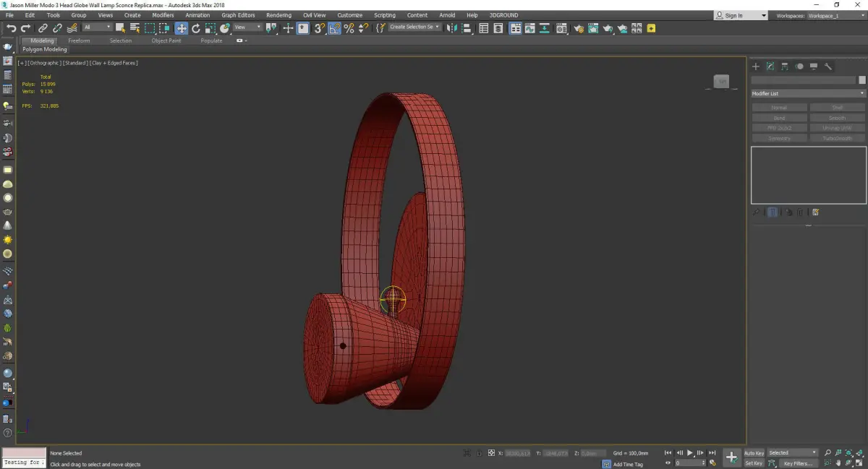
Task: Click the current frame number field
Action: point(689,462)
